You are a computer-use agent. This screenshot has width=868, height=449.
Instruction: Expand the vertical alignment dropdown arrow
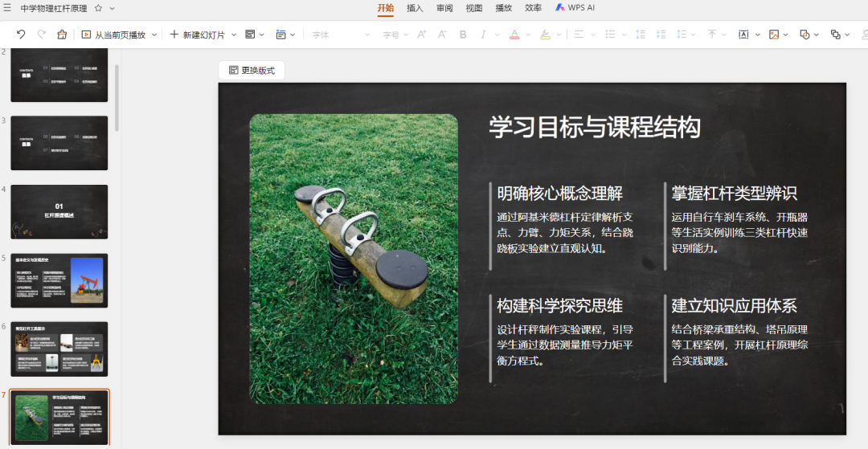pyautogui.click(x=723, y=35)
